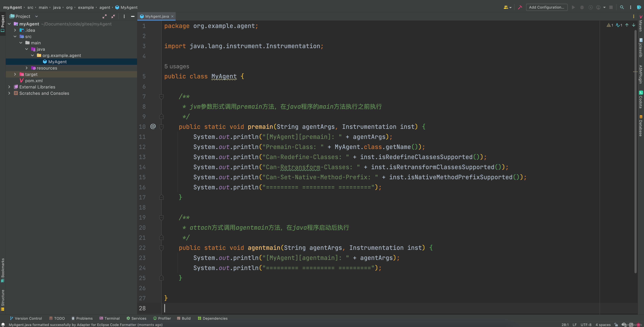Click the editor vertical scrollbar
Viewport: 644px width, 327px height.
coord(635,152)
